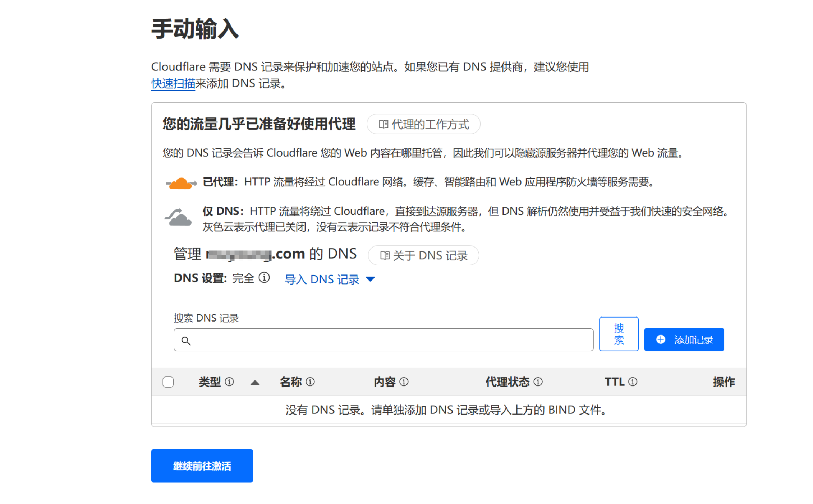Image resolution: width=813 pixels, height=504 pixels.
Task: Click info icon beside TTL column header
Action: tap(633, 382)
